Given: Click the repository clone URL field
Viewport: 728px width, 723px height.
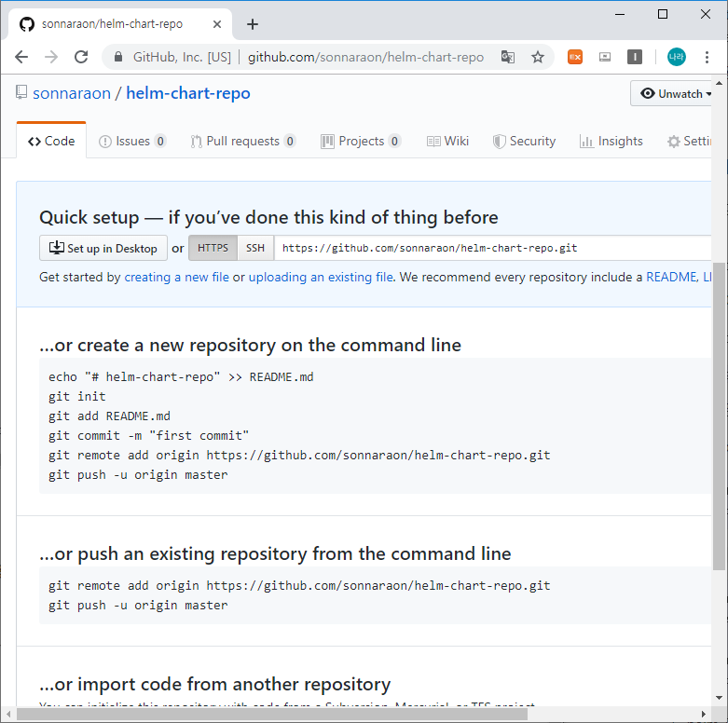Looking at the screenshot, I should [492, 248].
